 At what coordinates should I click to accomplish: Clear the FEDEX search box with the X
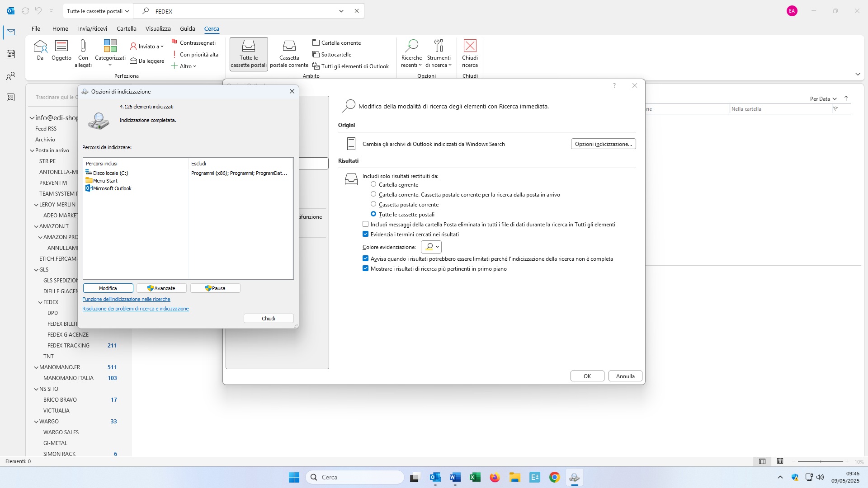pyautogui.click(x=357, y=11)
